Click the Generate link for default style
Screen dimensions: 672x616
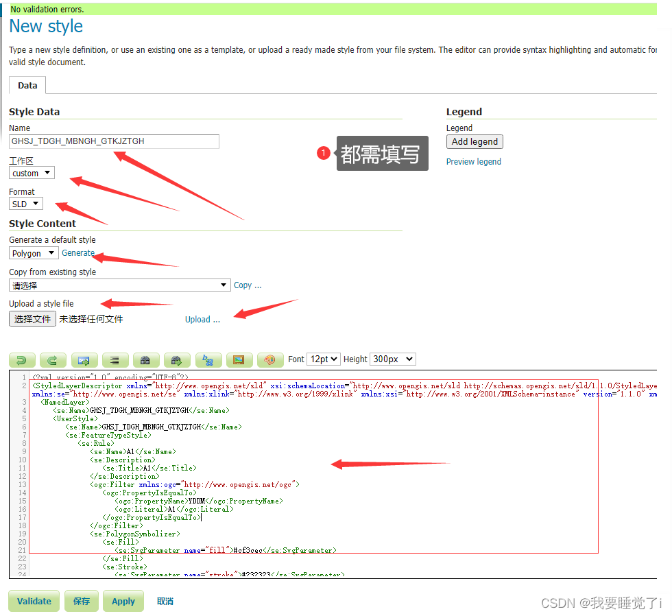pyautogui.click(x=78, y=252)
